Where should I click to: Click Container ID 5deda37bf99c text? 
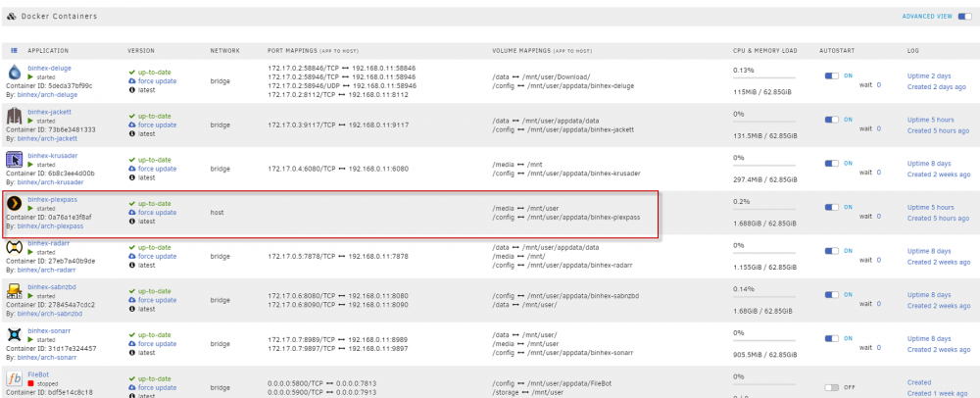(49, 85)
